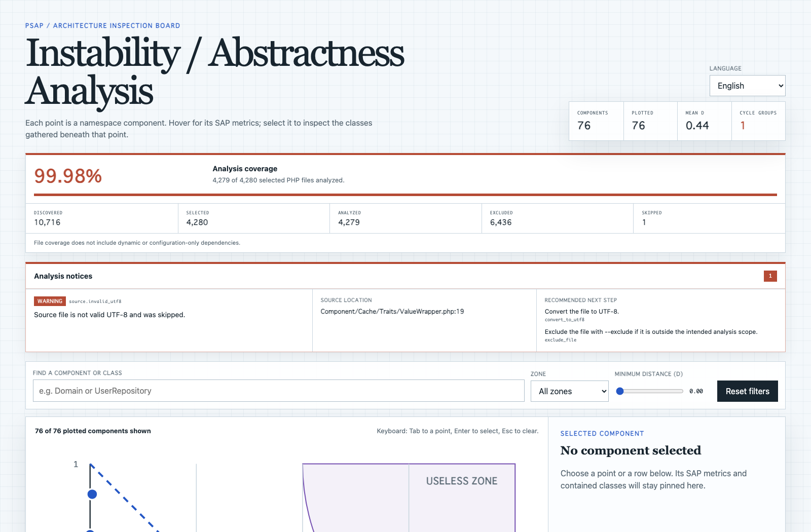This screenshot has height=532, width=811.
Task: Click the source location ValueWrapper.php:19
Action: (392, 312)
